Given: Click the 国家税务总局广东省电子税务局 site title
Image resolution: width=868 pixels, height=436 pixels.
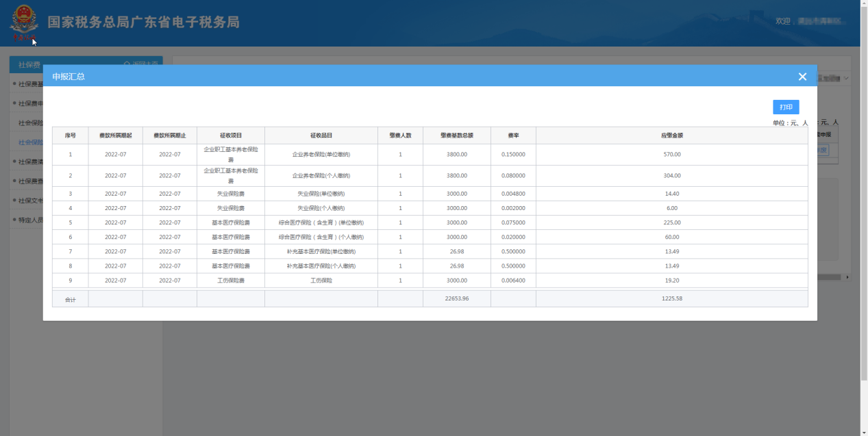Looking at the screenshot, I should [x=143, y=23].
